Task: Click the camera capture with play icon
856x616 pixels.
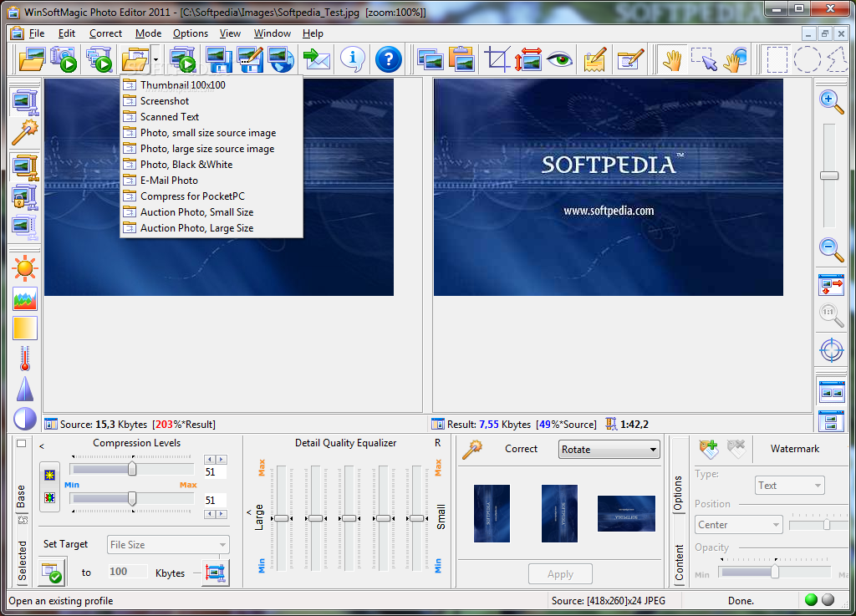Action: pyautogui.click(x=64, y=59)
